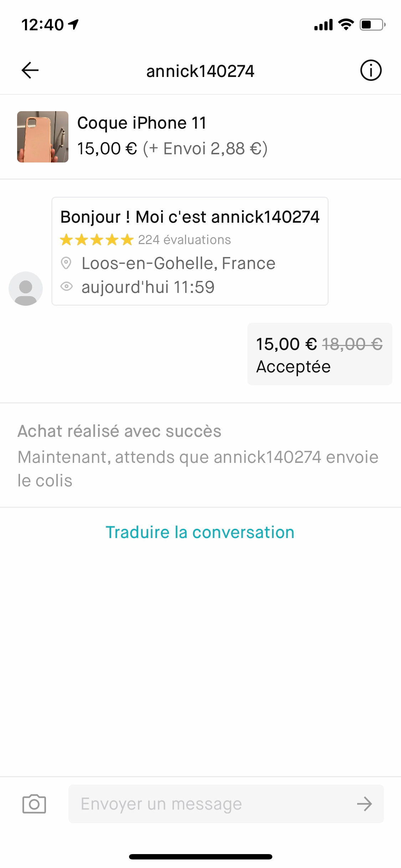Screen dimensions: 401x868
Task: Focus the Envoyer un message field
Action: (x=214, y=804)
